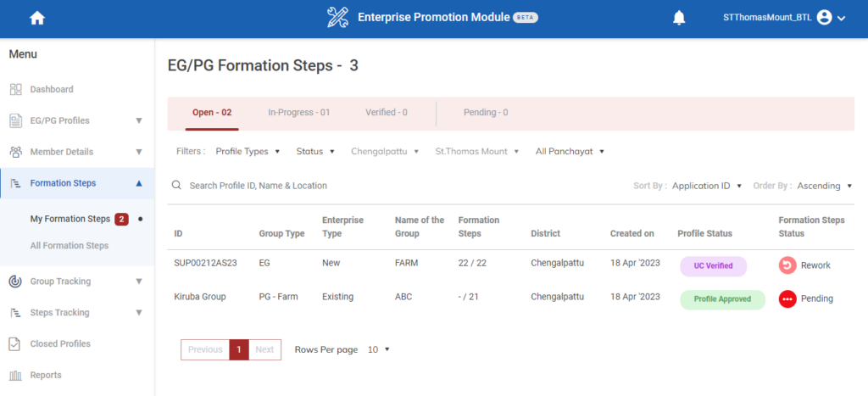Click the Reports chart icon

tap(15, 375)
